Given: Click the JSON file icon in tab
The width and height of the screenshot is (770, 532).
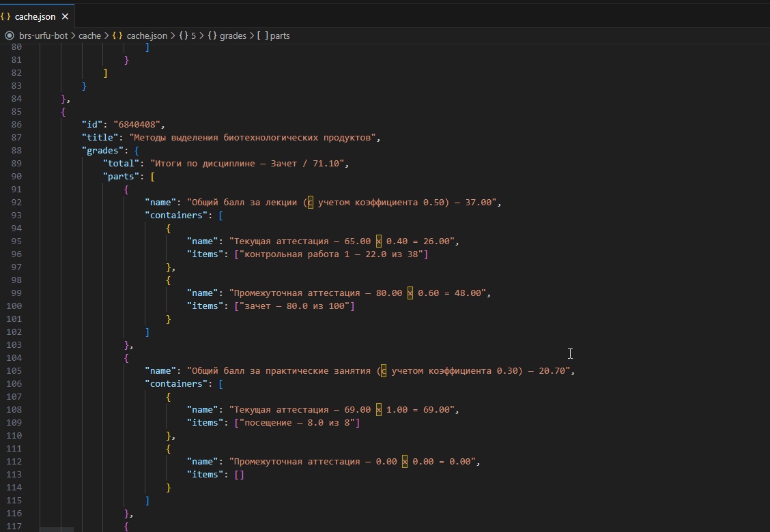Looking at the screenshot, I should [5, 16].
